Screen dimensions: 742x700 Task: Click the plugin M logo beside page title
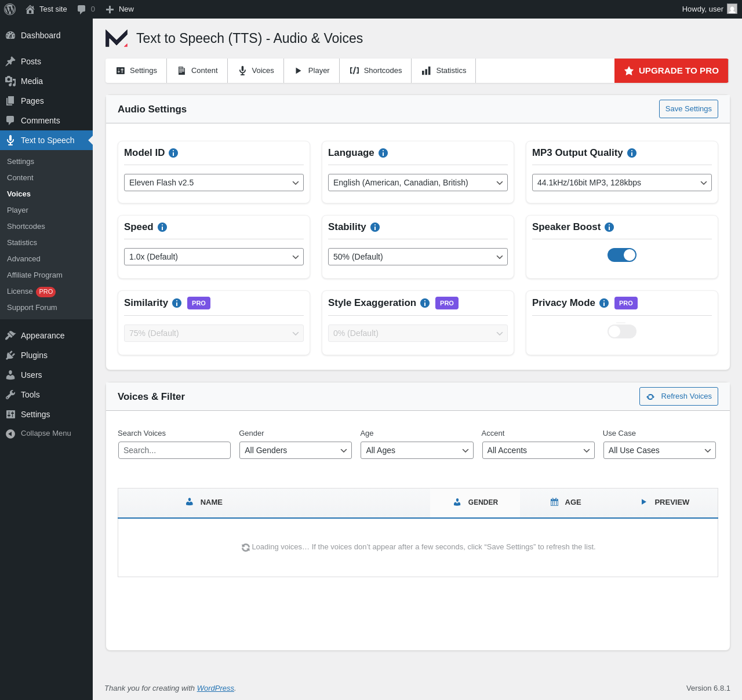click(117, 38)
